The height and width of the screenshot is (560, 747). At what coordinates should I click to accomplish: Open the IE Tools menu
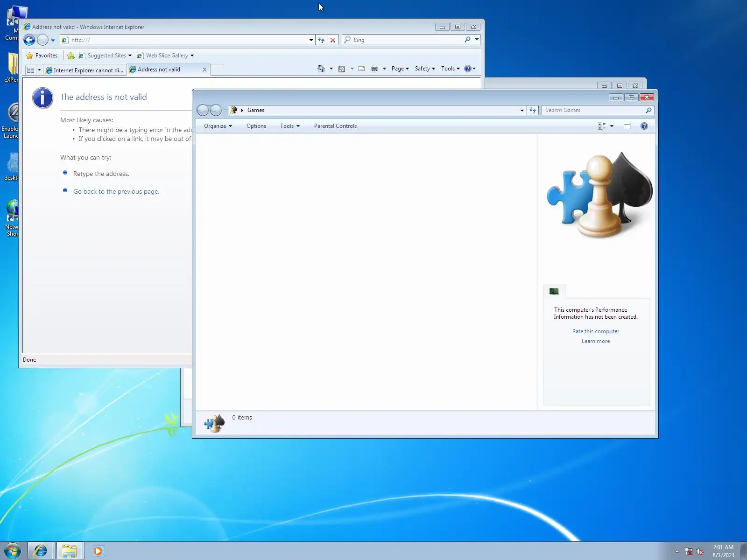click(450, 69)
